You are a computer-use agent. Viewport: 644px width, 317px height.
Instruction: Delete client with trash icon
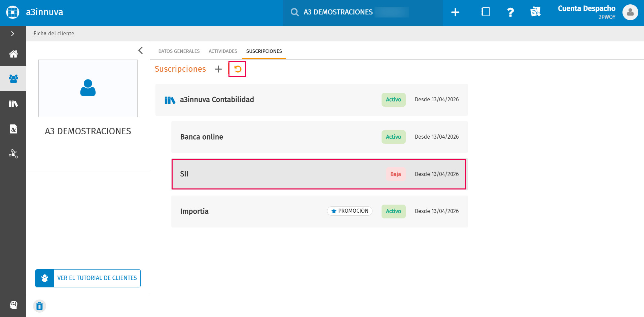coord(39,306)
